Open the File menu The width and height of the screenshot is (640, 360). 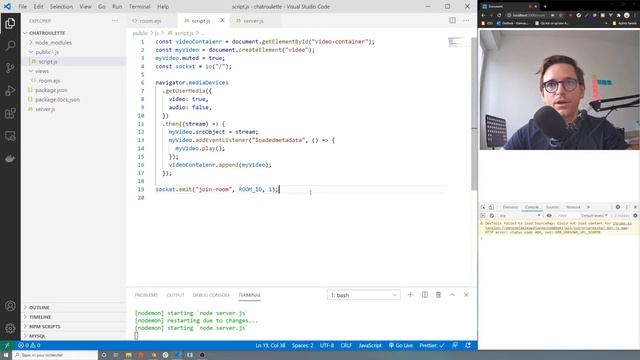click(x=22, y=7)
